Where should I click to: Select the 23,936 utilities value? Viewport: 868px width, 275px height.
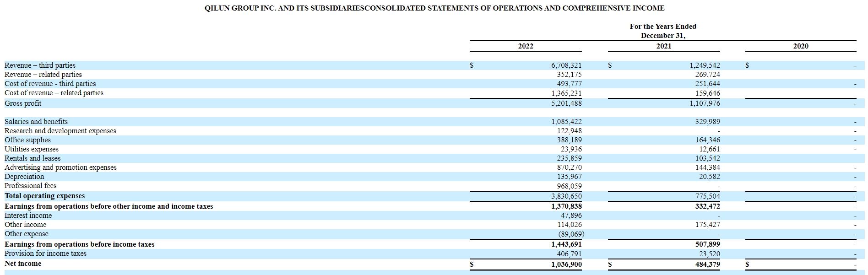tap(571, 149)
